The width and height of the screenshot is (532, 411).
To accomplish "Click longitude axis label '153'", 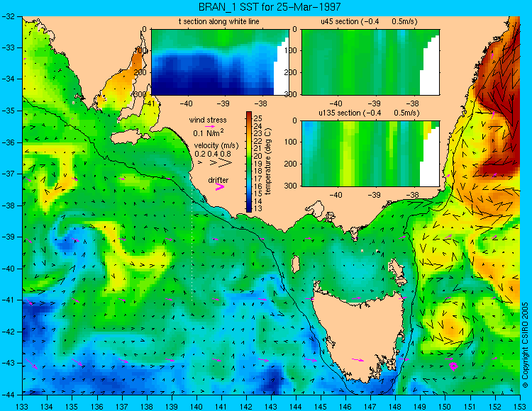I will coord(520,407).
